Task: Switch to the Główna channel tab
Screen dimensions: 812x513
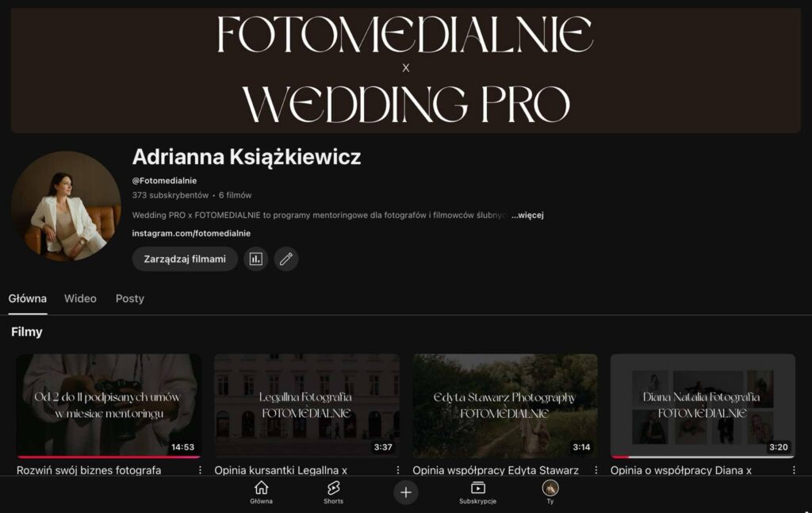Action: 28,299
